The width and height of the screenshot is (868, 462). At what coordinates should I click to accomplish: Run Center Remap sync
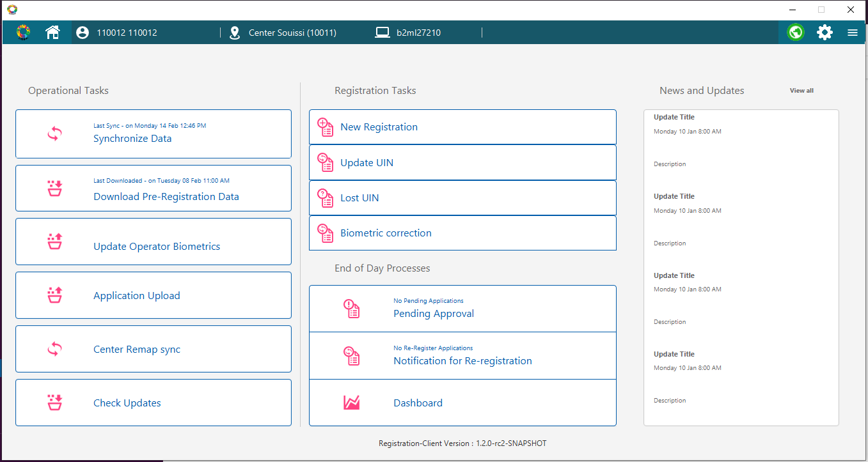(x=137, y=350)
